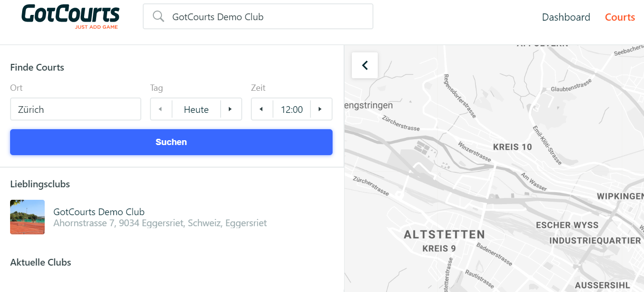644x292 pixels.
Task: Open the Dashboard menu item
Action: [x=566, y=17]
